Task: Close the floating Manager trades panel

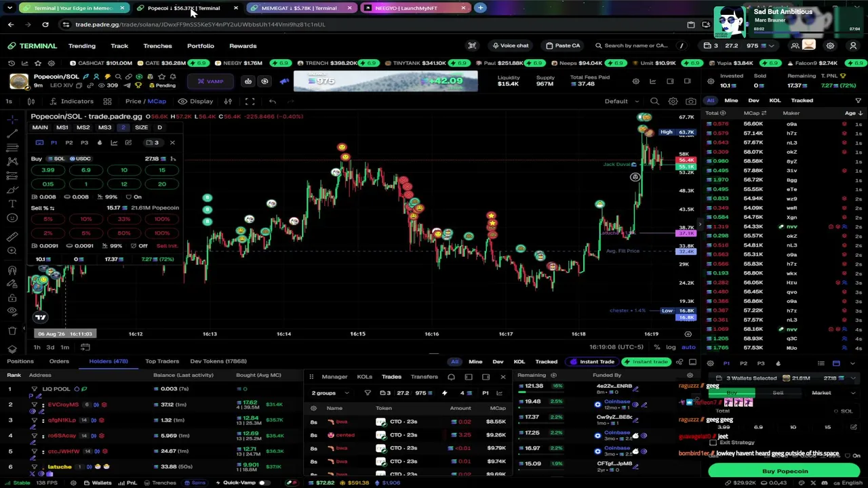Action: tap(502, 377)
